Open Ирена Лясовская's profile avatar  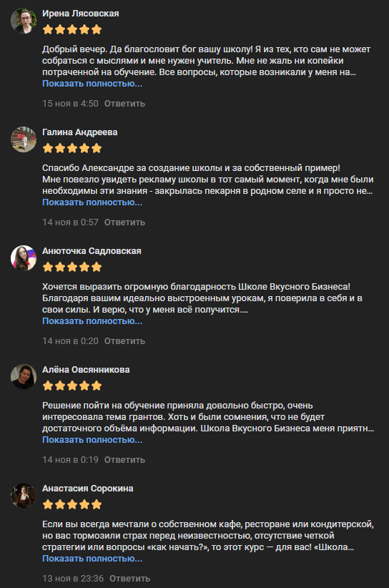(23, 21)
